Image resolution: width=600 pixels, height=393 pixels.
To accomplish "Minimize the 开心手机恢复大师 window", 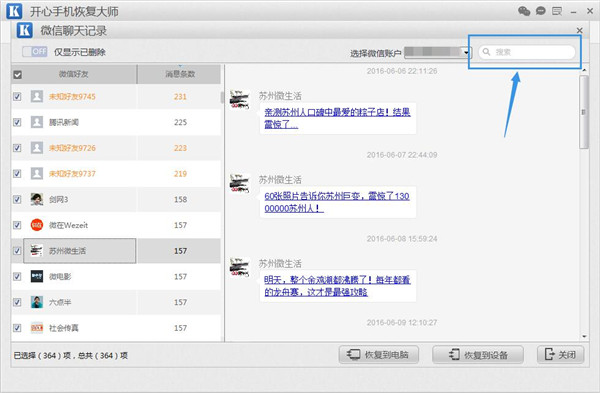I will tap(573, 12).
